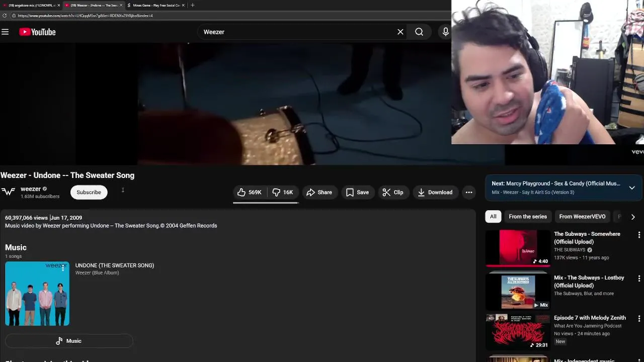
Task: Download the video
Action: pos(435,192)
